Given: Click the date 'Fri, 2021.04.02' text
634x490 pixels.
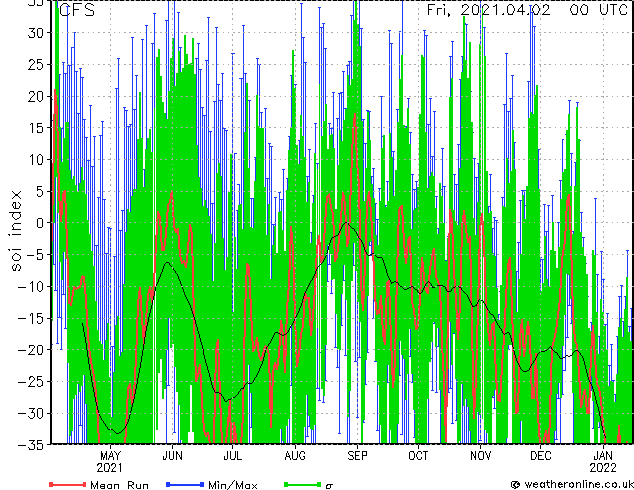Looking at the screenshot, I should click(x=488, y=10).
